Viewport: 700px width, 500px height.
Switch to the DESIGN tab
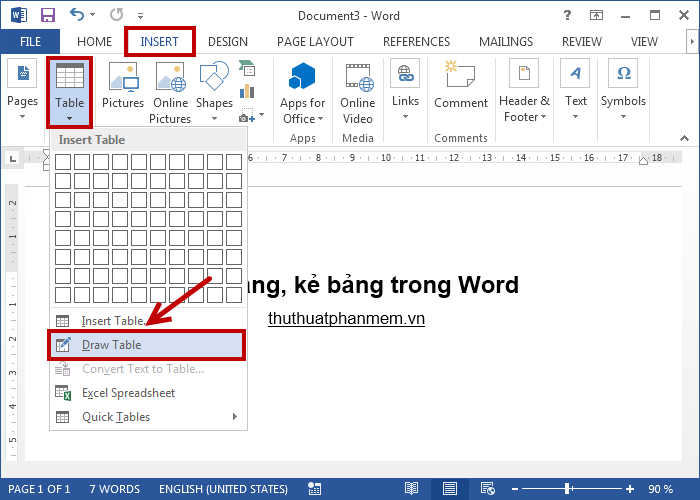pos(228,42)
